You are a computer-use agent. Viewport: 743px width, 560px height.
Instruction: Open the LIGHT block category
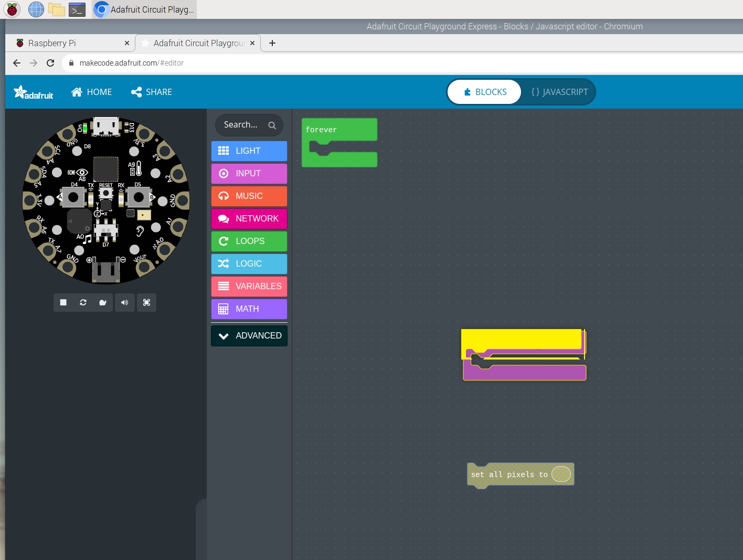249,151
